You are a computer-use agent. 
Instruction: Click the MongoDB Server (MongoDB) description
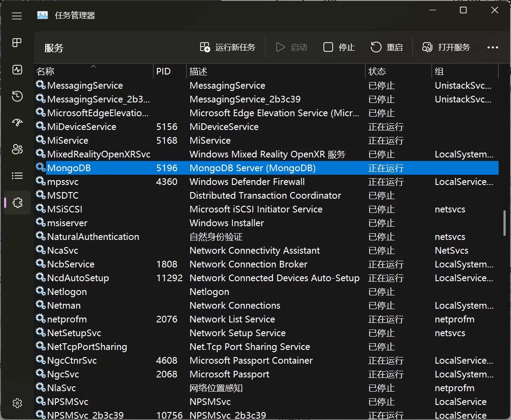click(252, 168)
